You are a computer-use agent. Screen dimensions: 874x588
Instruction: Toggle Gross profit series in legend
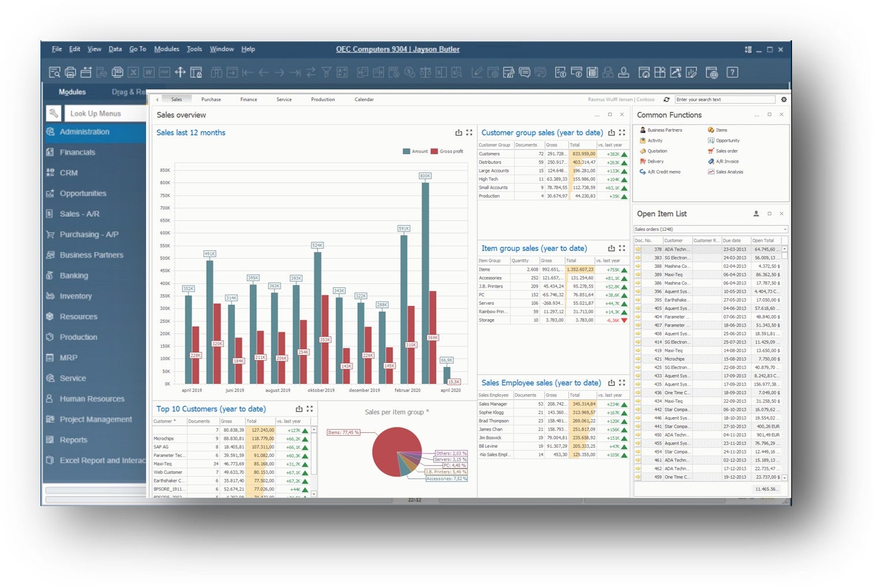tap(447, 151)
